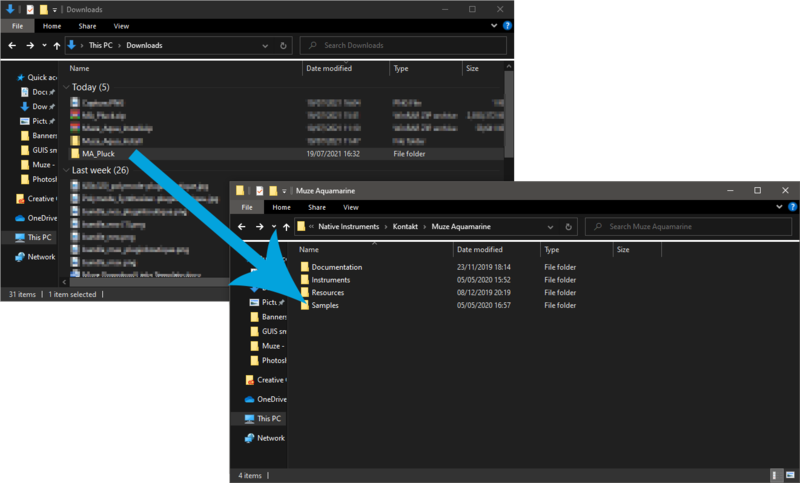
Task: Switch to large icons view in status bar
Action: coord(790,475)
